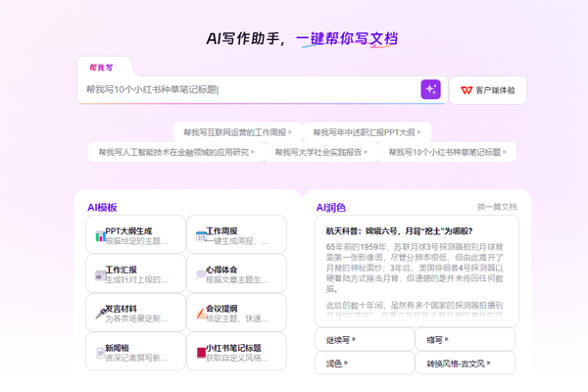Click the 心得体会 speech bubble icon
Screen dimensions: 588x392
(201, 274)
